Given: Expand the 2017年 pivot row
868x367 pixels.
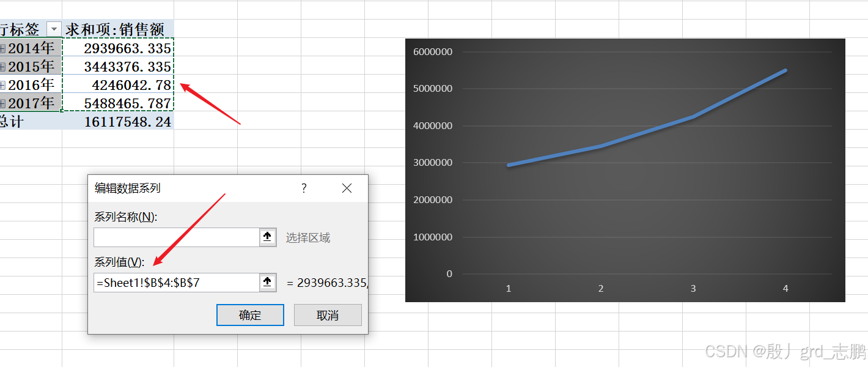Looking at the screenshot, I should click(2, 103).
